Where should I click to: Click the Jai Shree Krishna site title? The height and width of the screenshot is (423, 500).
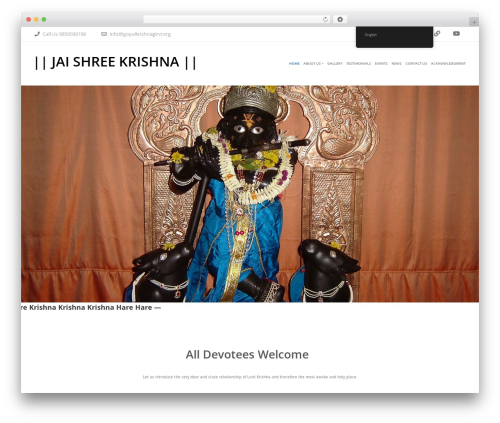115,62
